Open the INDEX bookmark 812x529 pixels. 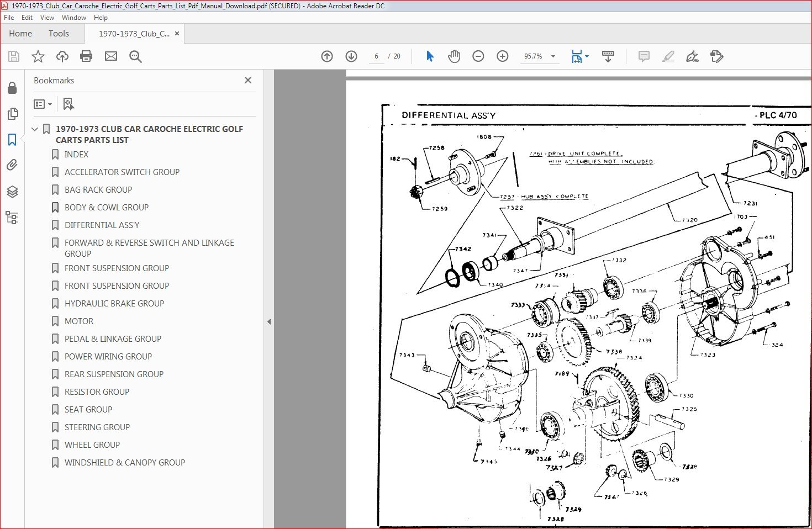[x=76, y=155]
